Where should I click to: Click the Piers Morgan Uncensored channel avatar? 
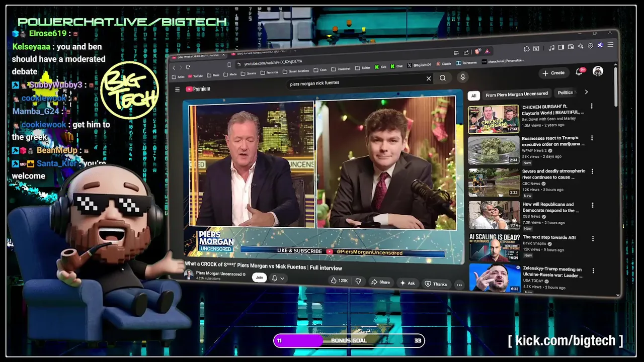pyautogui.click(x=189, y=275)
